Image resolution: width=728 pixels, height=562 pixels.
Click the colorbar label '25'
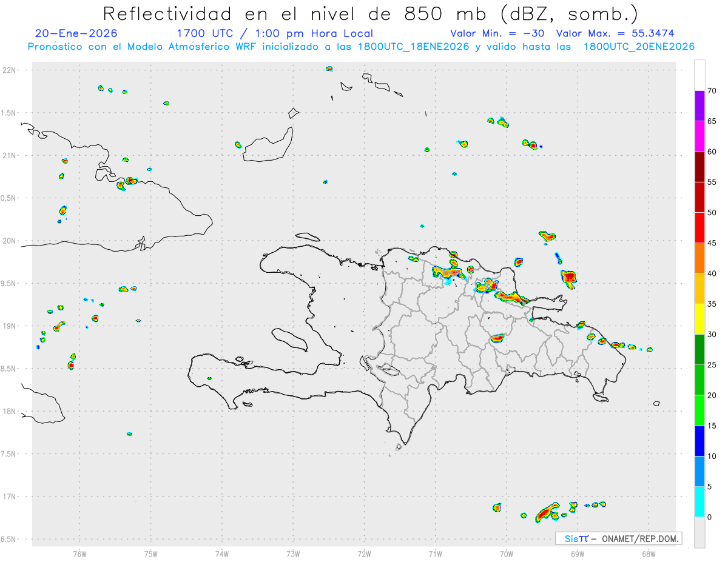click(712, 365)
